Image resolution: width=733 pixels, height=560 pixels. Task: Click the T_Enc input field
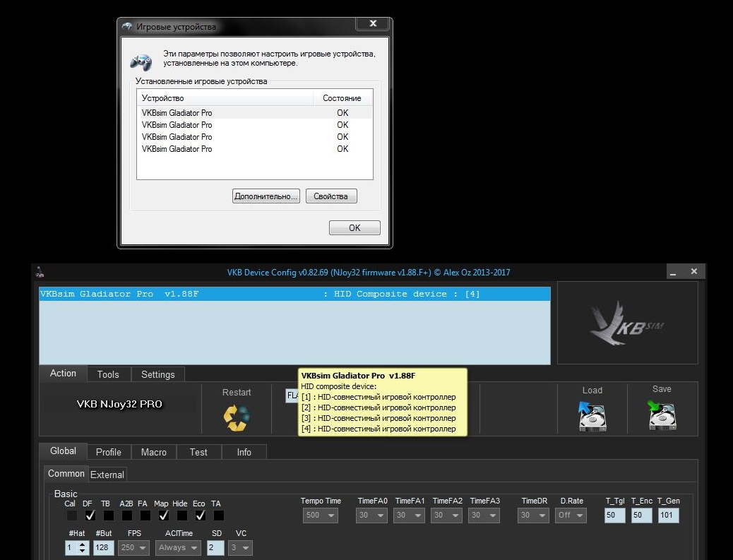pos(641,515)
